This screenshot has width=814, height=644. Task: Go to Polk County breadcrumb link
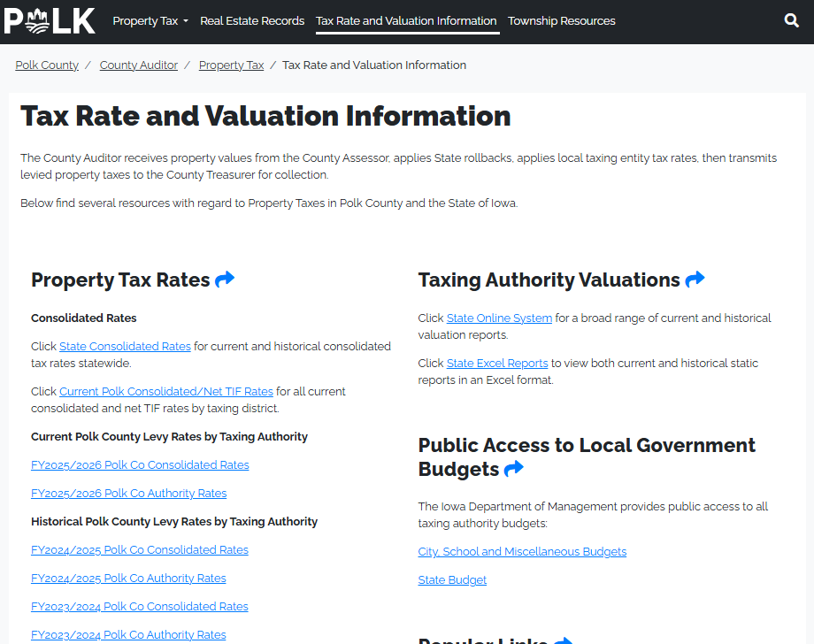(x=47, y=65)
